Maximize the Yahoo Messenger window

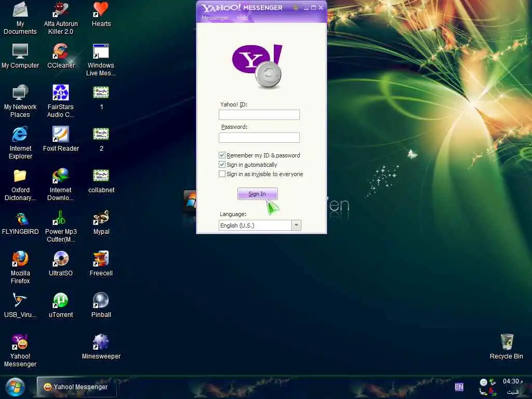pos(313,7)
